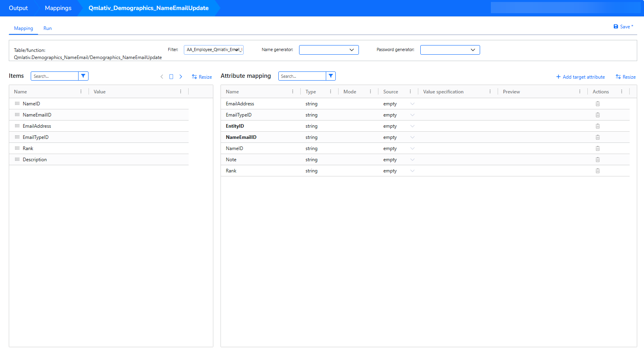Click the Rank item drag handle
Screen dimensions: 644x348
17,148
